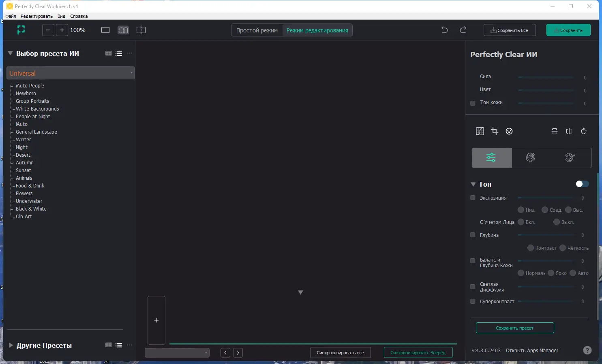Switch to Простой режим tab
The height and width of the screenshot is (364, 602).
[257, 30]
